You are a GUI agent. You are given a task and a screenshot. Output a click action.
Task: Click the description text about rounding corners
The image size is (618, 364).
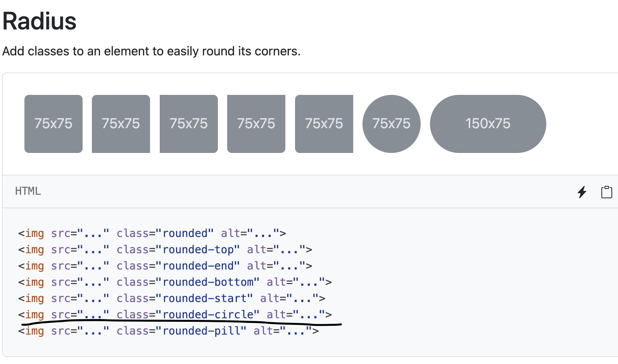tap(152, 51)
